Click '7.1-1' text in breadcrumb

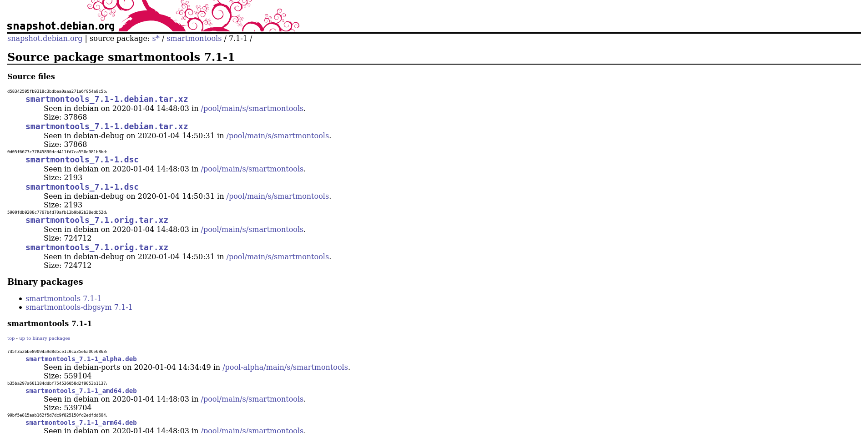coord(238,38)
